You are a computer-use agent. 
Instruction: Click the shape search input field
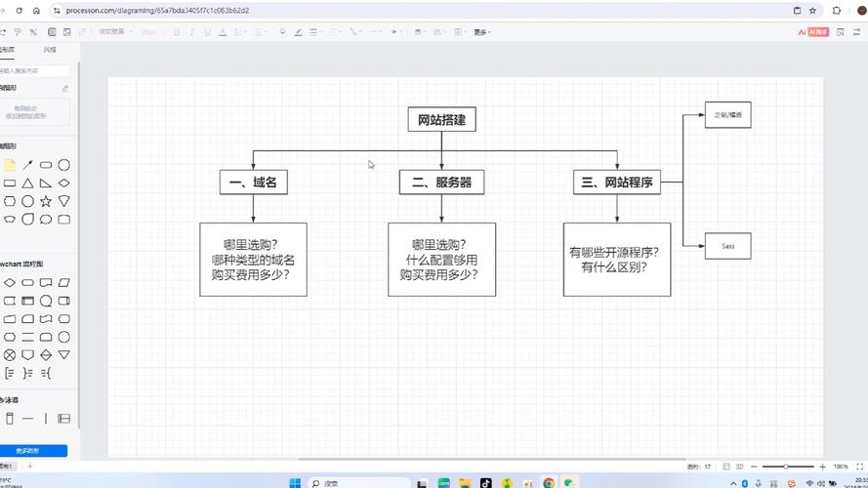(x=34, y=71)
